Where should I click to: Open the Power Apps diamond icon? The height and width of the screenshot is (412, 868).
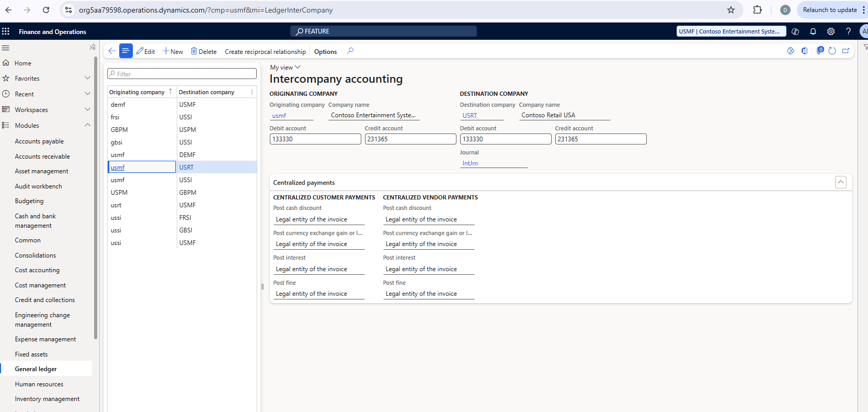coord(791,51)
